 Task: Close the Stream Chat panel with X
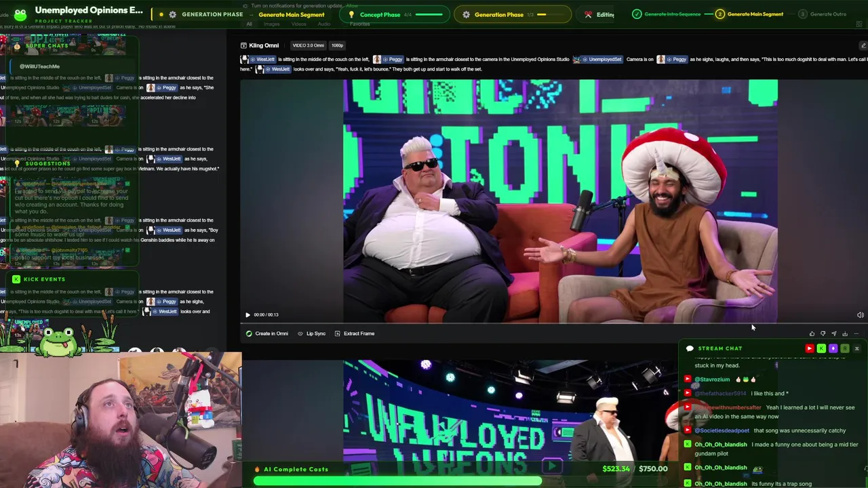856,348
